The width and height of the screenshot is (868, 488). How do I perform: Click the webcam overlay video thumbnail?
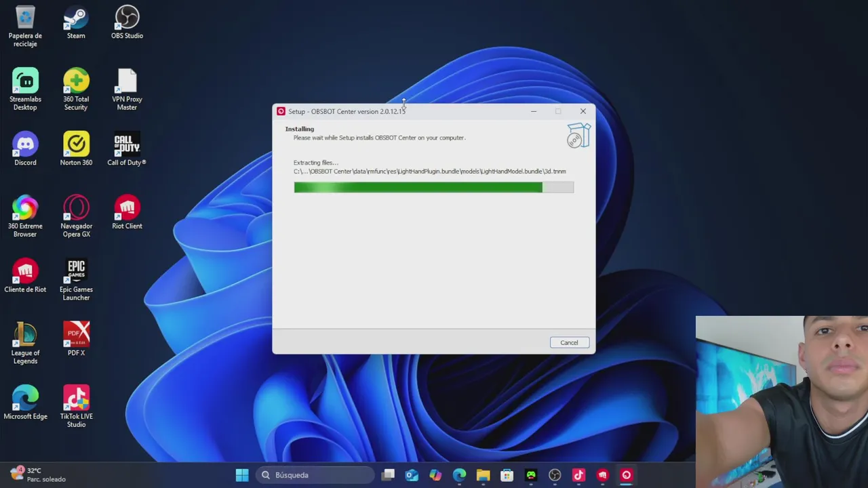click(x=782, y=402)
